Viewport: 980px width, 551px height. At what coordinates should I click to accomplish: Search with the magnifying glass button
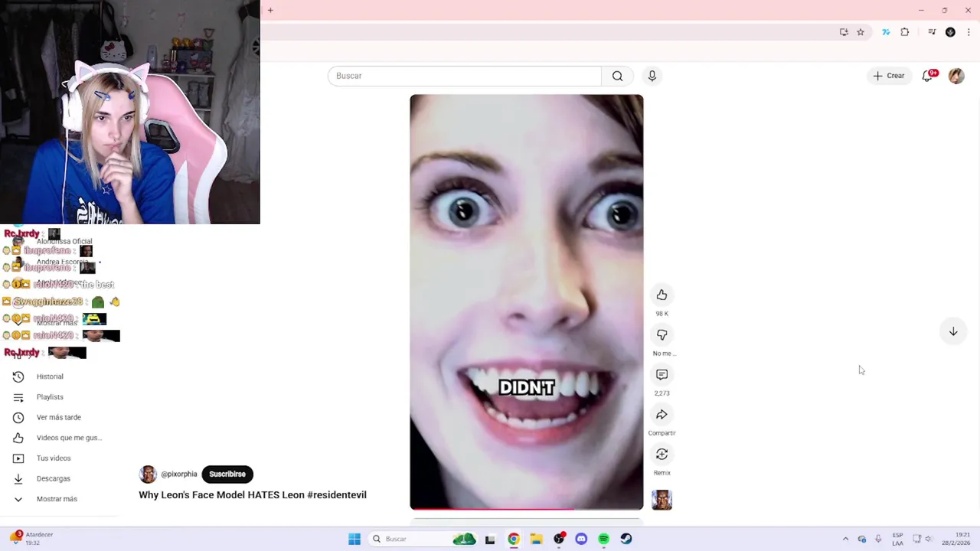tap(617, 76)
